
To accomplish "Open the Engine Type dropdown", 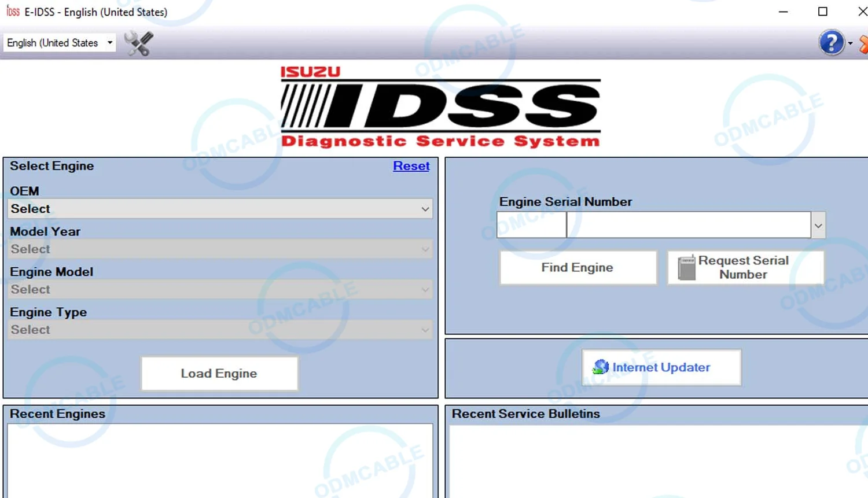I will [220, 330].
